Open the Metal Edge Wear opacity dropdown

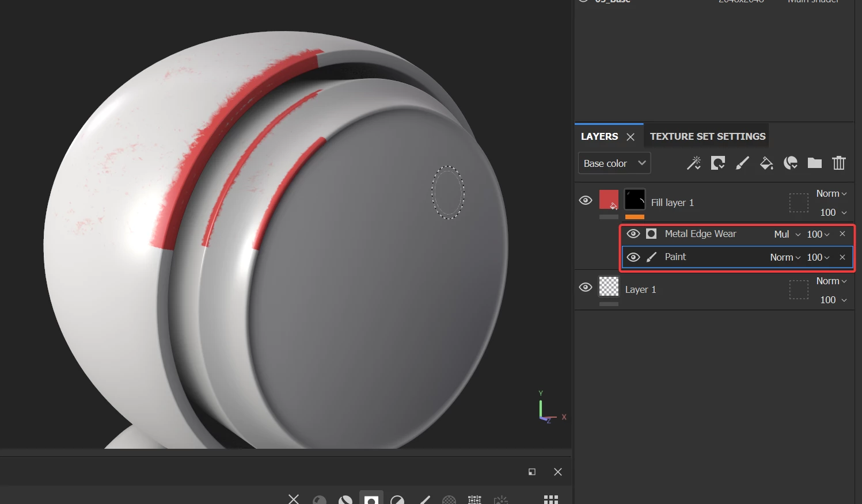coord(818,234)
